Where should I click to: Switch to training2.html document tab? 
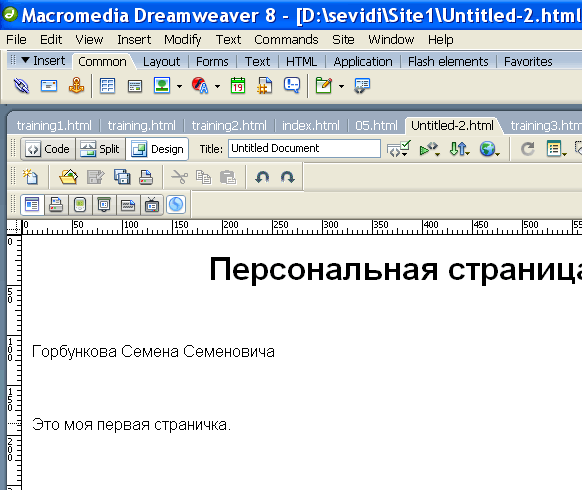click(x=229, y=125)
